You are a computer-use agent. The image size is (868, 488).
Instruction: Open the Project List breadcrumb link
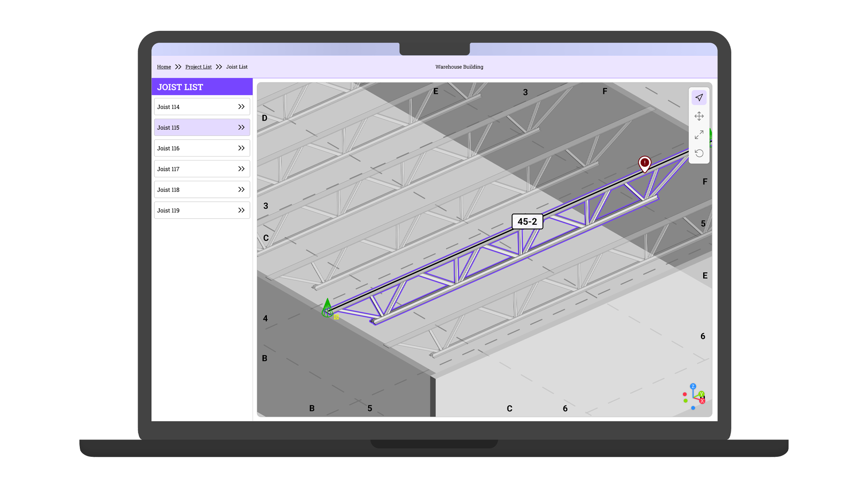[198, 67]
